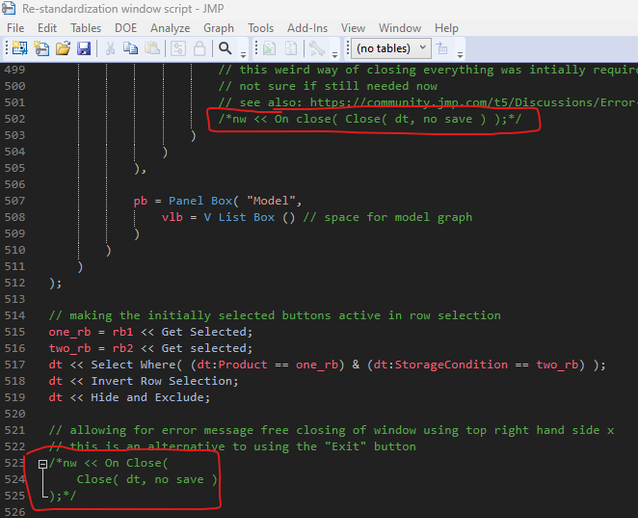
Task: Open the Graph menu
Action: point(218,28)
